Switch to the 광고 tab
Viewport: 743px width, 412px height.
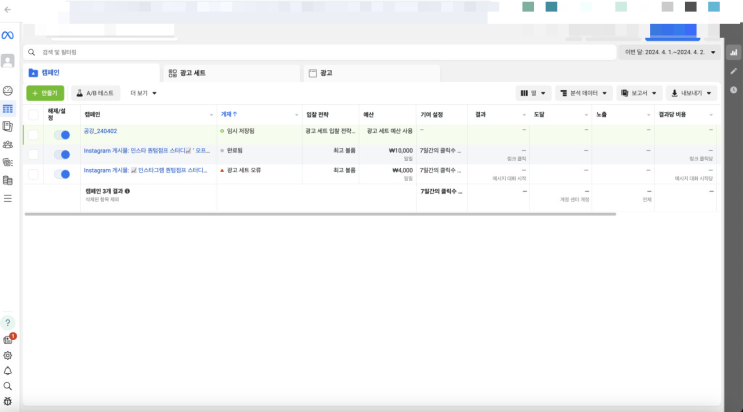[372, 73]
